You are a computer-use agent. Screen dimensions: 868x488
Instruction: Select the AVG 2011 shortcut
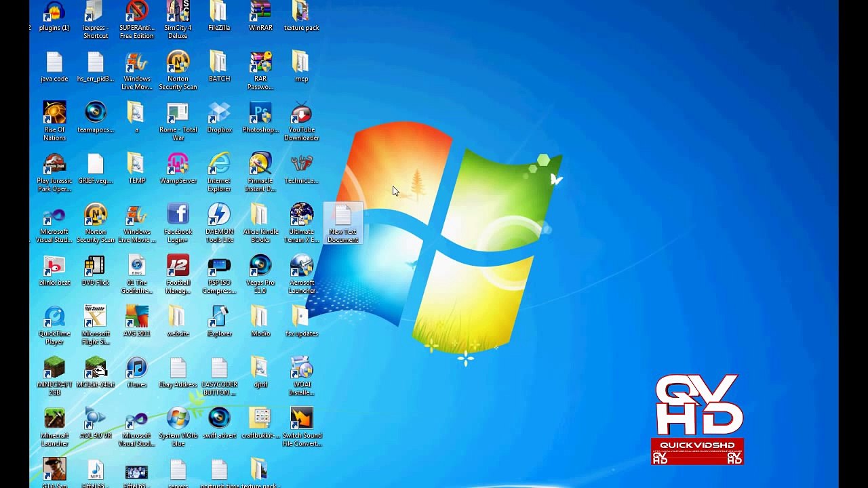(x=136, y=321)
